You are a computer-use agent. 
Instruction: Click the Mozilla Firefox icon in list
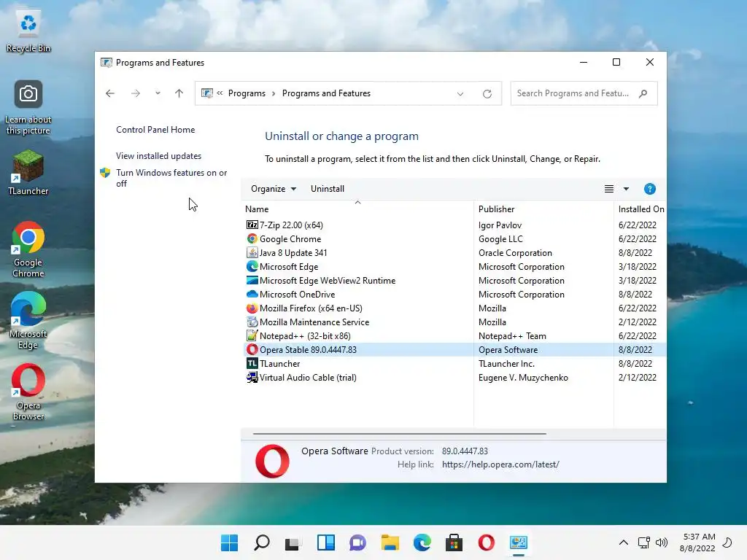click(x=252, y=308)
